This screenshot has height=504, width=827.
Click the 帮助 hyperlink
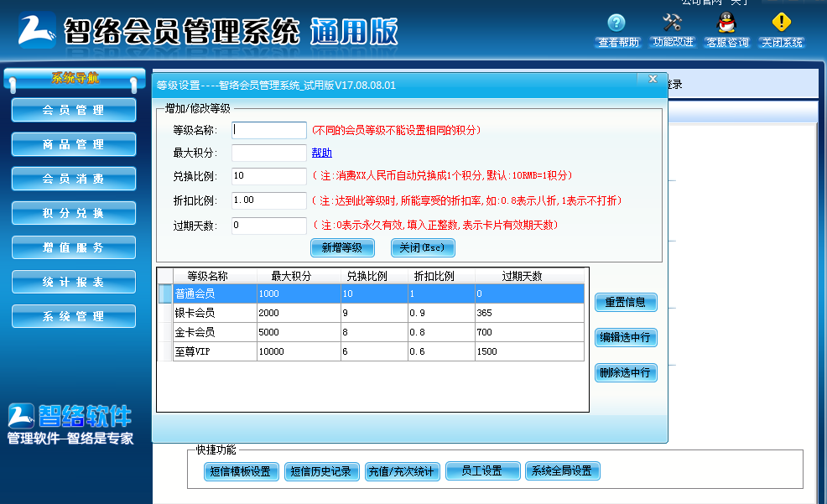tap(321, 153)
